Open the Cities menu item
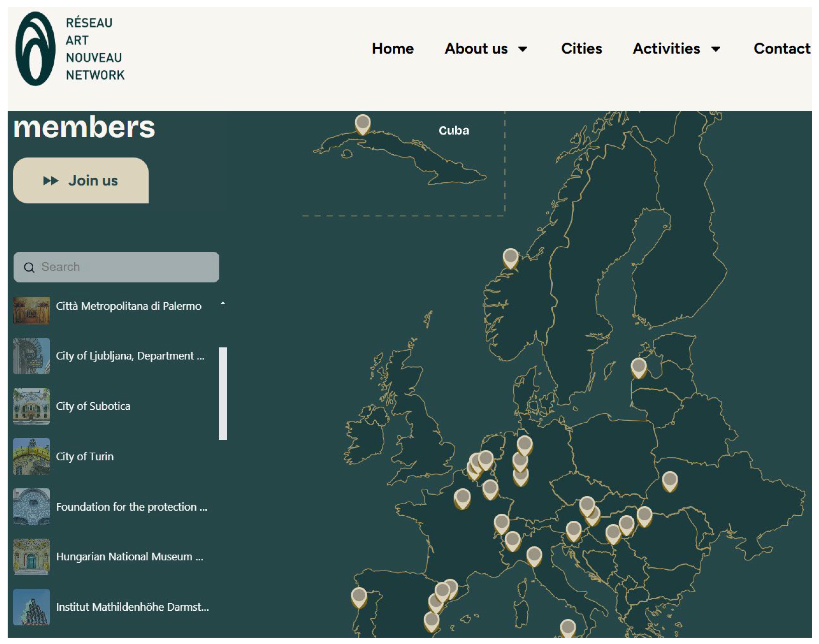Viewport: 819px width, 644px height. click(581, 49)
